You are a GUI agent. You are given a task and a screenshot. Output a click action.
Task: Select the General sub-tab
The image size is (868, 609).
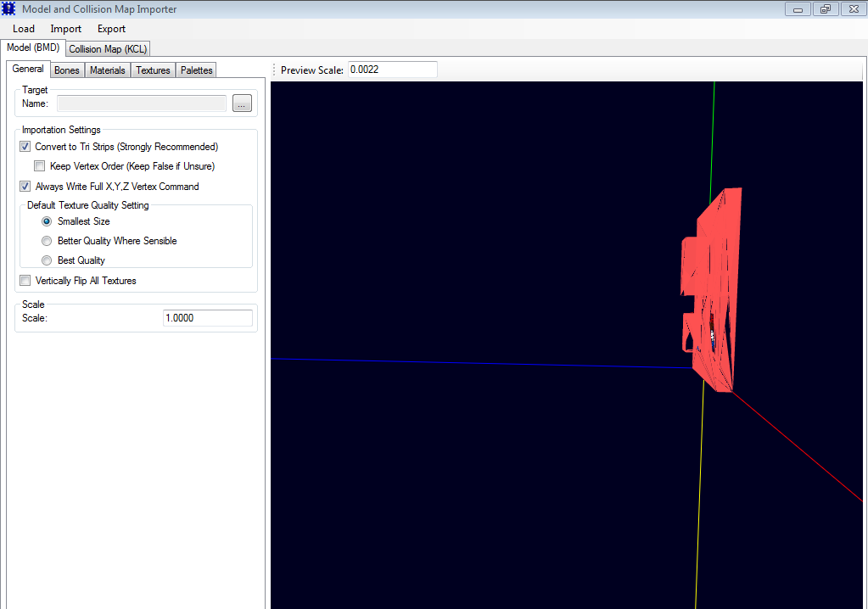(x=28, y=69)
